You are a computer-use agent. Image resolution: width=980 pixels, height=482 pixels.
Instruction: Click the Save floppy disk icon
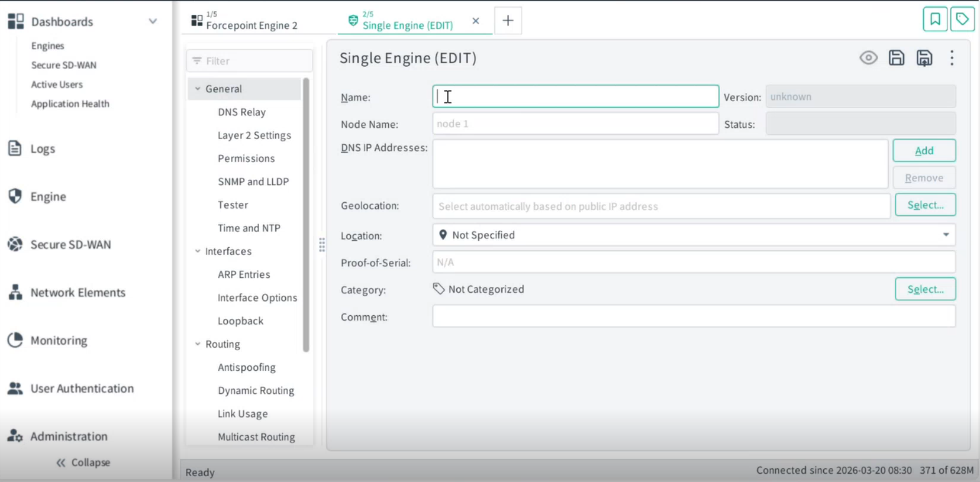coord(897,57)
